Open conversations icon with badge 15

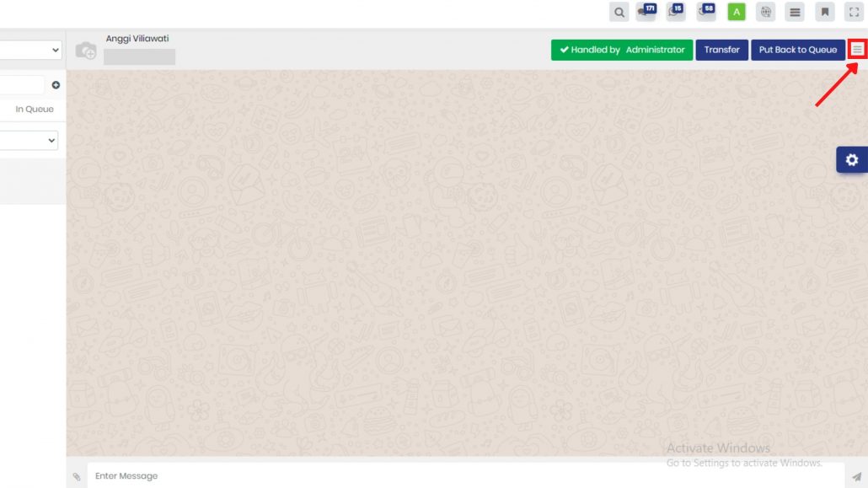point(676,12)
